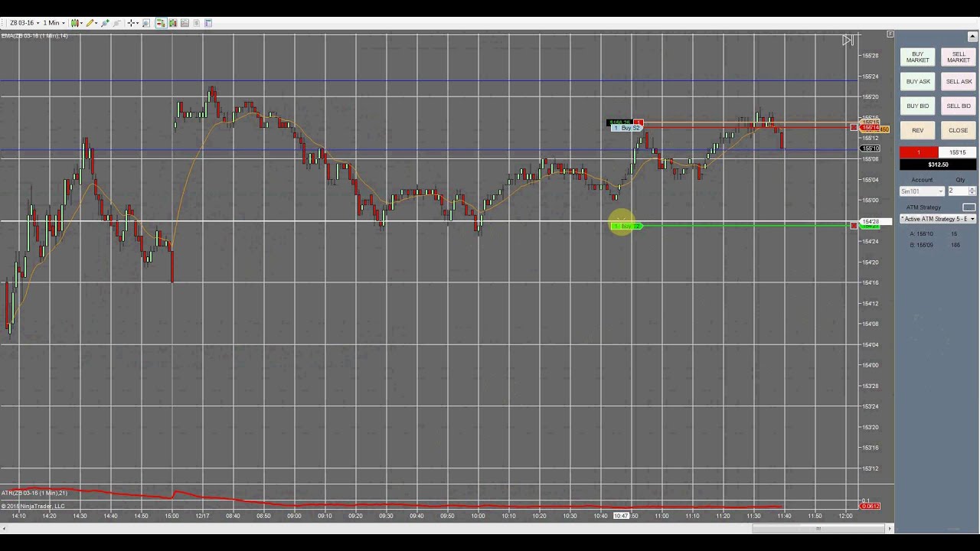Viewport: 980px width, 551px height.
Task: Click the Qty quantity input field
Action: [958, 191]
